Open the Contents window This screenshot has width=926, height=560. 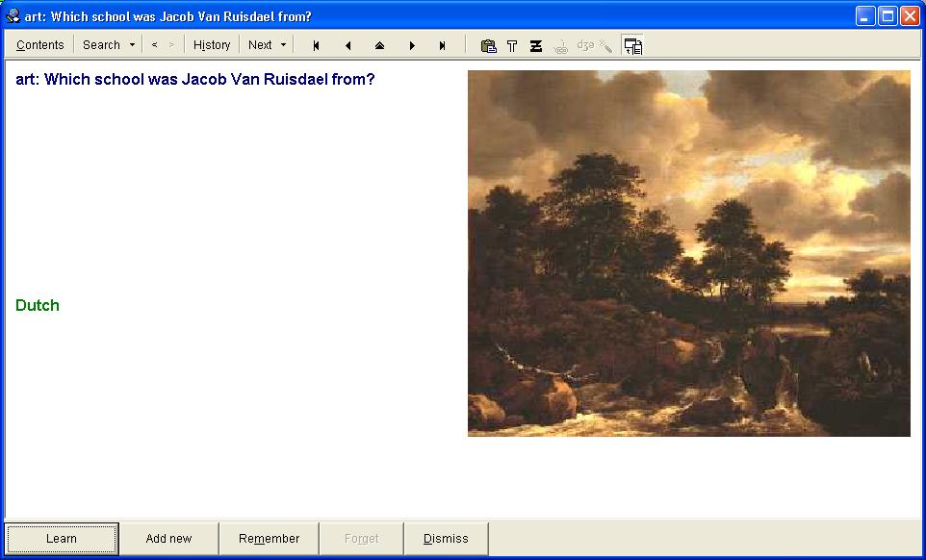39,45
